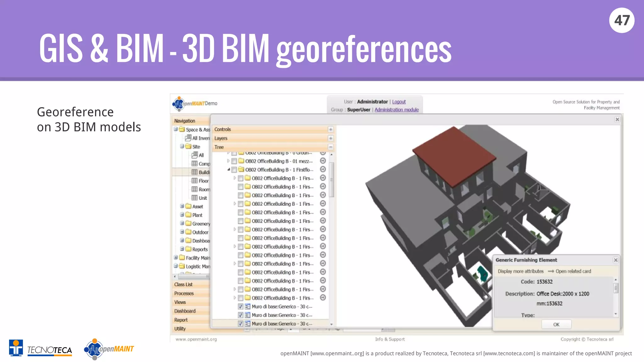Expand the Layers panel with its plus
The image size is (644, 362).
coord(330,138)
